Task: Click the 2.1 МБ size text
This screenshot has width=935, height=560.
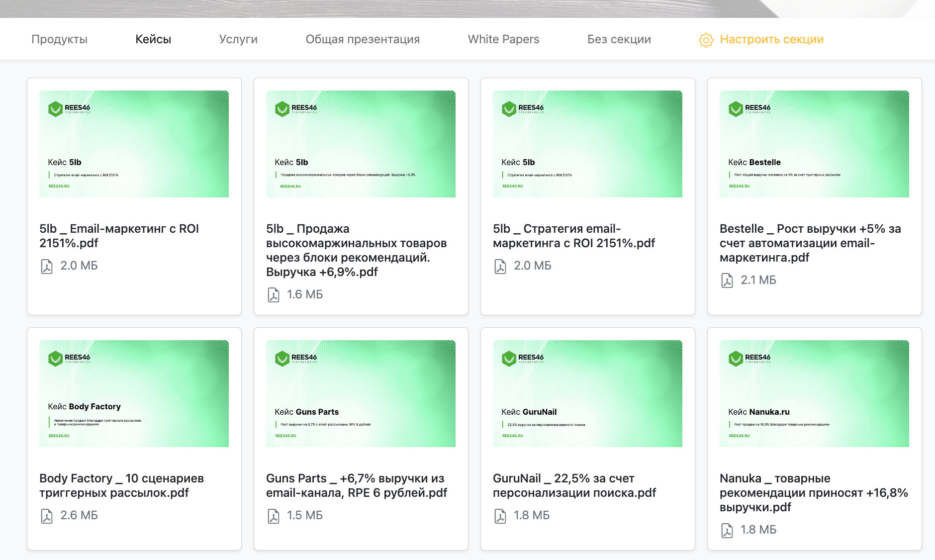Action: 758,280
